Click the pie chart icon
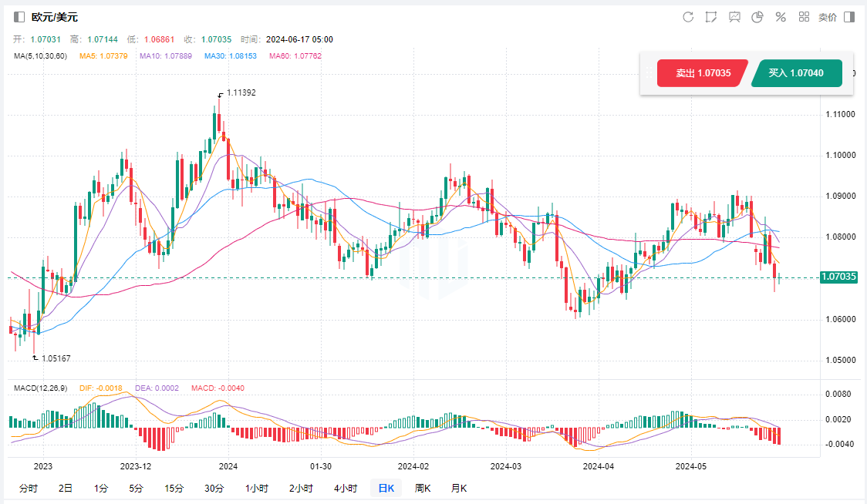 click(x=757, y=17)
